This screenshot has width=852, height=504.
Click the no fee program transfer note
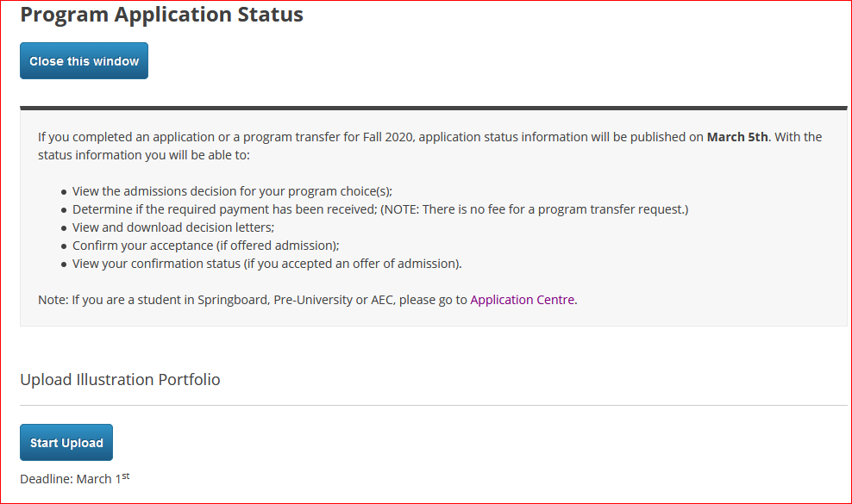point(534,209)
